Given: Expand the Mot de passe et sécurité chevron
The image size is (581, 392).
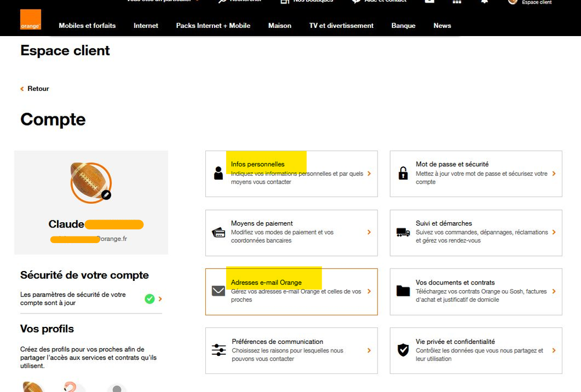Looking at the screenshot, I should (x=554, y=173).
